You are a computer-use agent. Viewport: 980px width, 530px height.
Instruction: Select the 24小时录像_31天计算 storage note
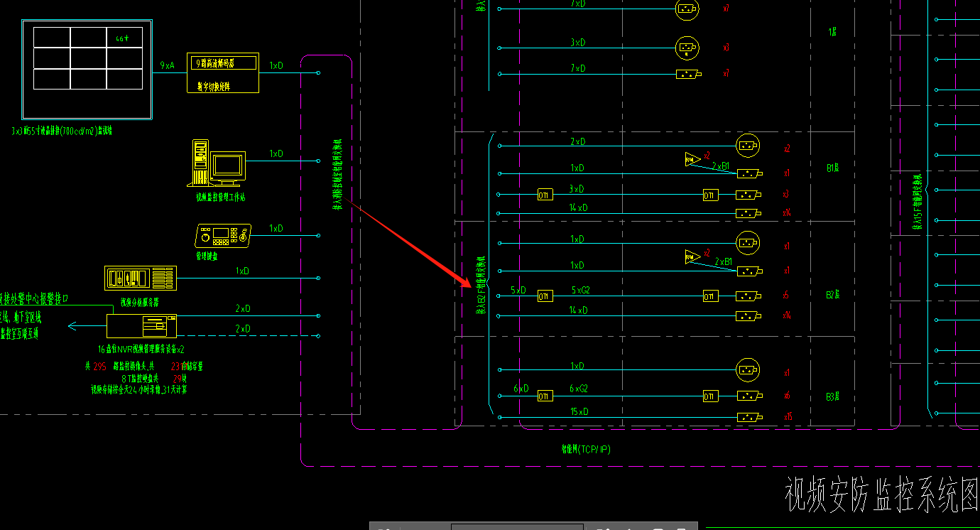click(139, 389)
